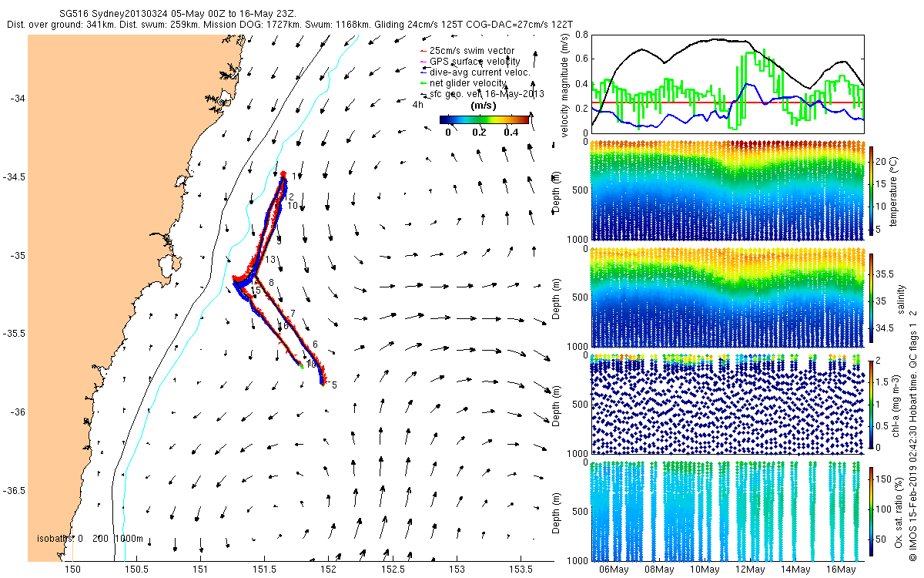Click the Ox. sat. ratio (%) colorbar
The height and width of the screenshot is (578, 924).
871,512
